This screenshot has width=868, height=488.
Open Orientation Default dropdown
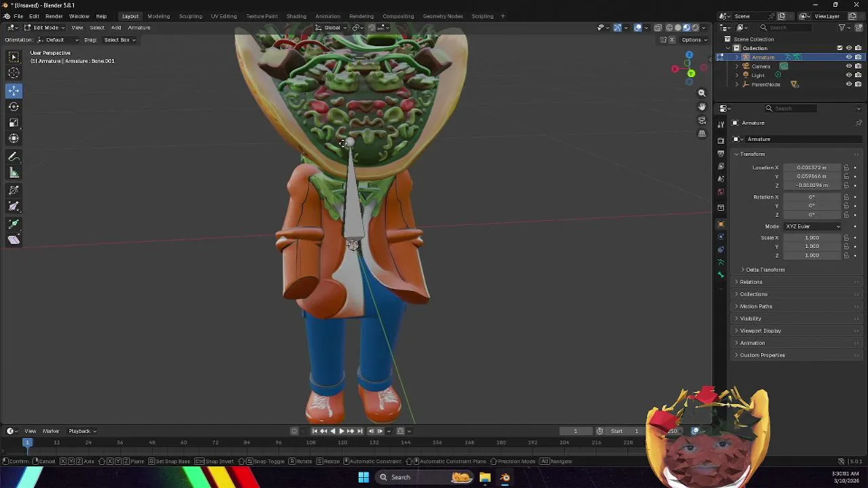pos(58,40)
